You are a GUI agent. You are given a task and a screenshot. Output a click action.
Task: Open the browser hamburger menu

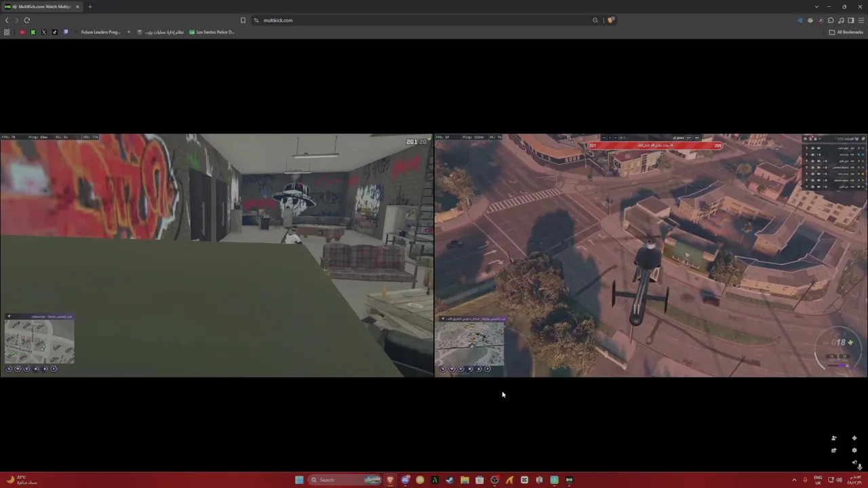coord(861,20)
